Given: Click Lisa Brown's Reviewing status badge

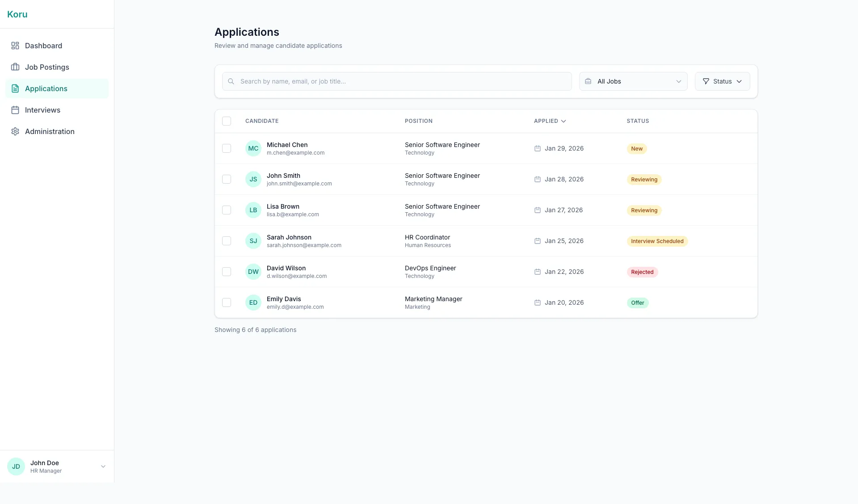Looking at the screenshot, I should [644, 210].
